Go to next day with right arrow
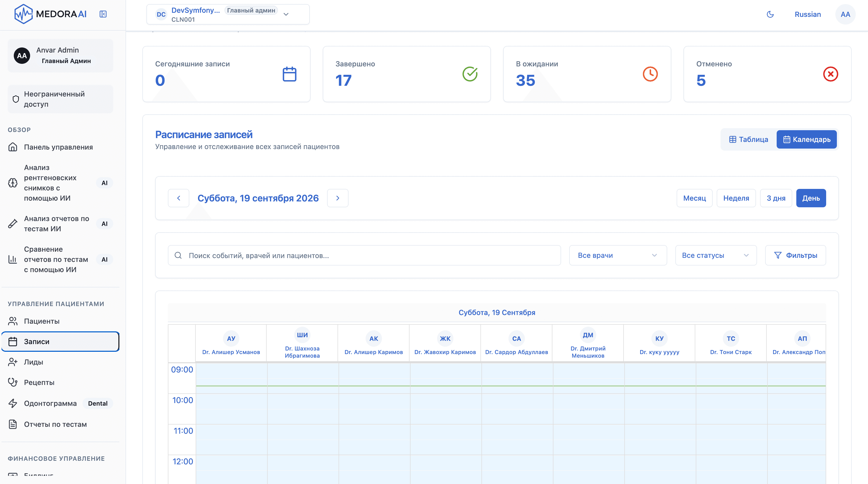The image size is (868, 484). coord(338,198)
